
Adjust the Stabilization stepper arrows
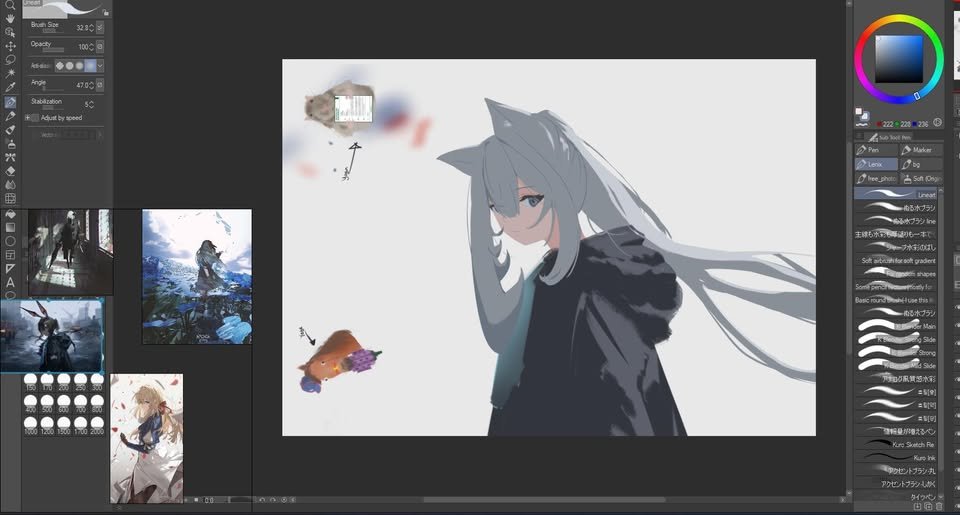(x=91, y=105)
